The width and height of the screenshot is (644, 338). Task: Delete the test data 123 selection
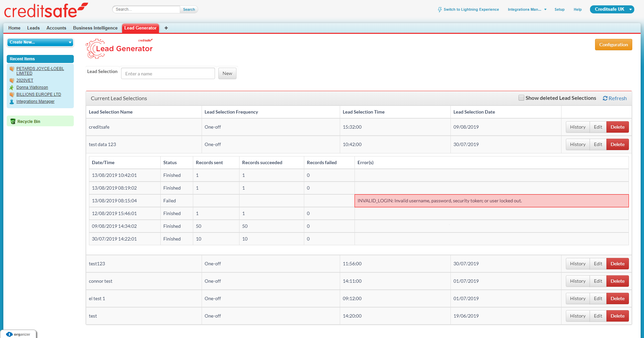click(618, 144)
